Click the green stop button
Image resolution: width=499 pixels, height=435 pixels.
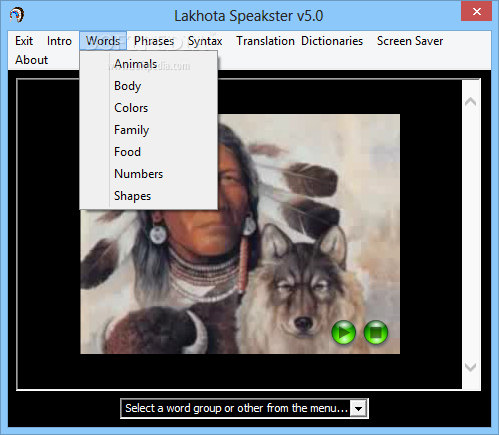(x=376, y=332)
